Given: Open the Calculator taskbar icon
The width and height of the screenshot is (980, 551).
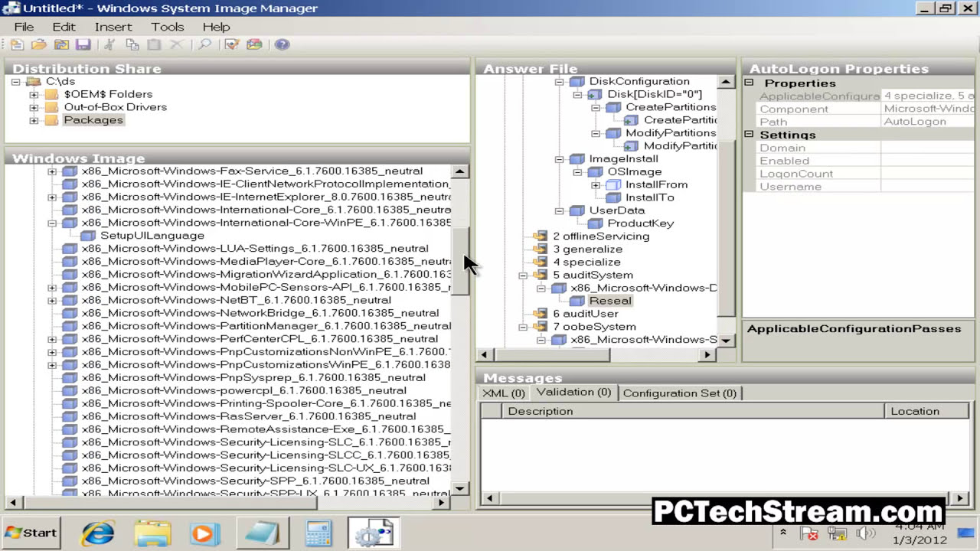Looking at the screenshot, I should coord(318,533).
